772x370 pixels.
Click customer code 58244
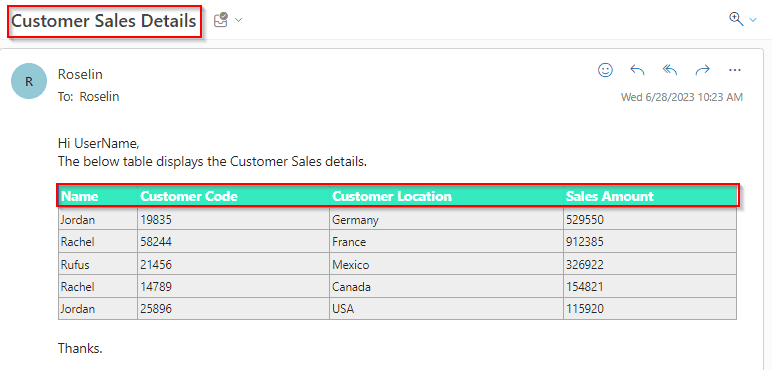coord(233,242)
